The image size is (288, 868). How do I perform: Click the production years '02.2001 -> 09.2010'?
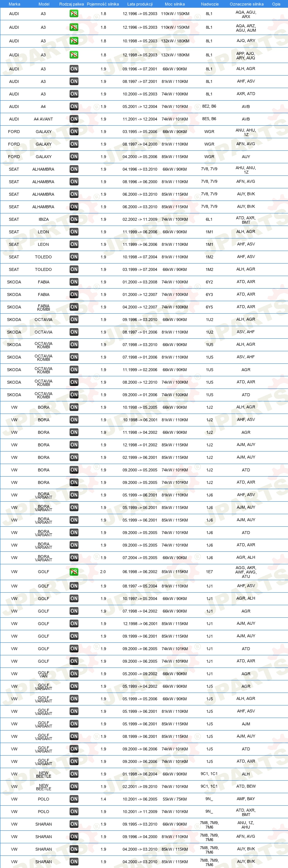pos(140,787)
